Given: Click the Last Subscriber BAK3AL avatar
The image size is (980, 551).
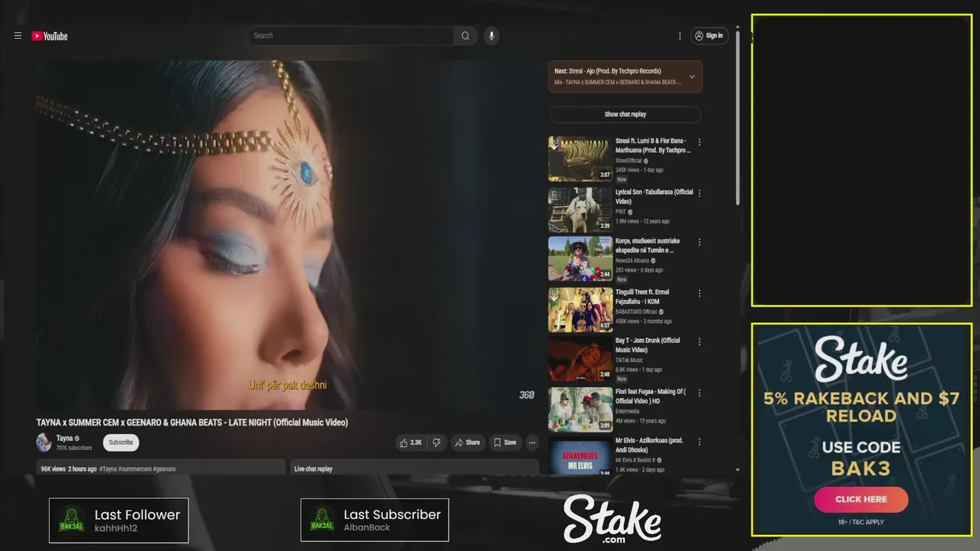Looking at the screenshot, I should point(322,520).
